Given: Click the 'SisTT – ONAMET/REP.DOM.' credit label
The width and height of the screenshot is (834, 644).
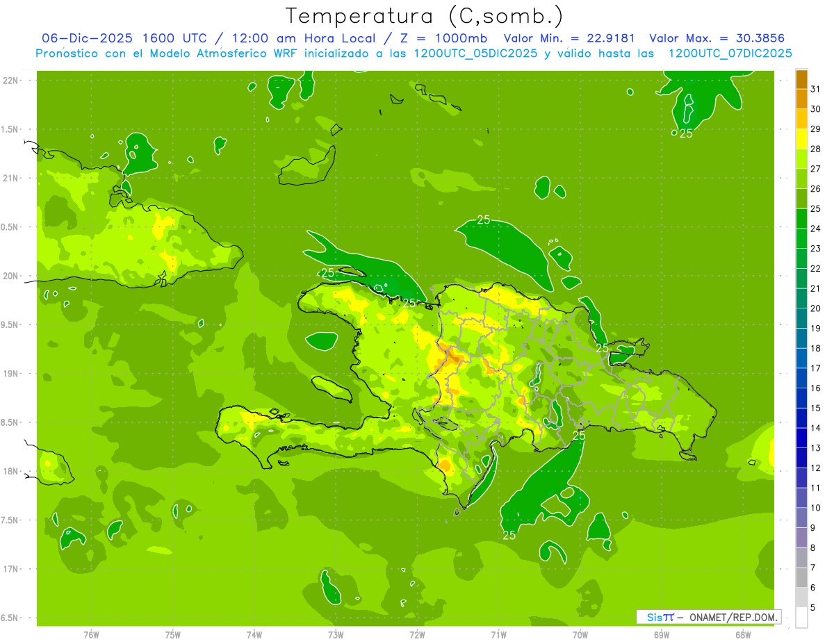Looking at the screenshot, I should (709, 617).
